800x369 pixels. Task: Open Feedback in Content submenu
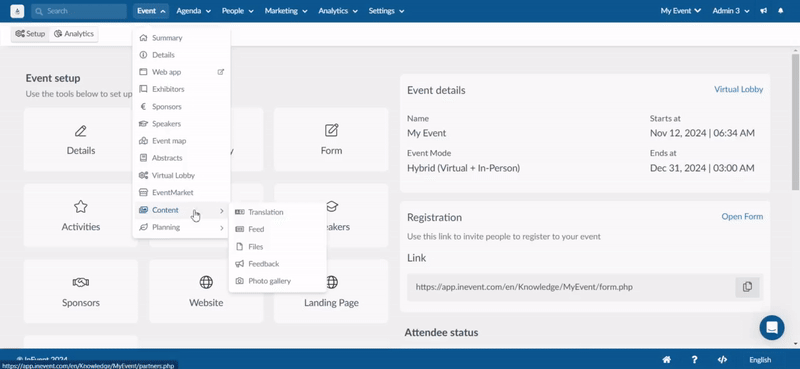[278, 264]
